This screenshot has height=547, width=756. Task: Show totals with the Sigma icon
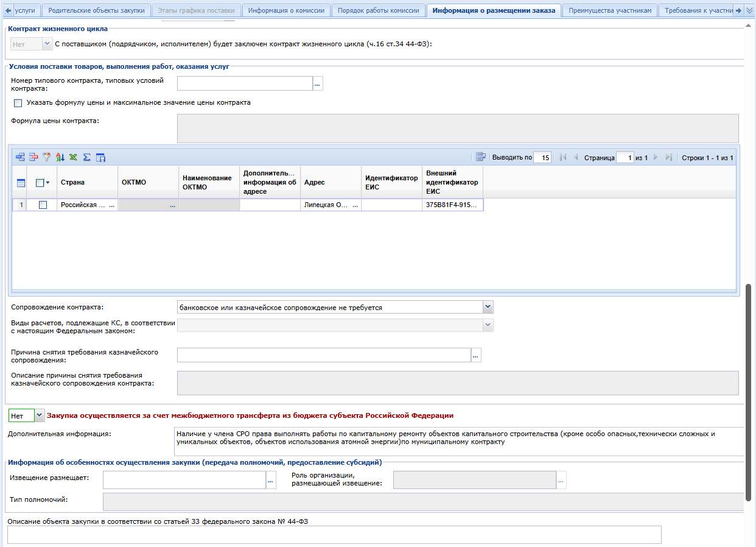(86, 157)
